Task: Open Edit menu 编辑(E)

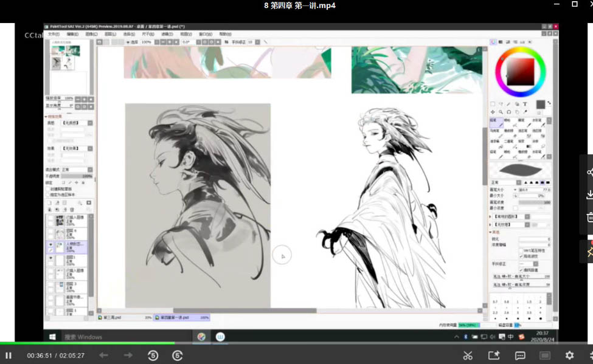Action: tap(72, 34)
